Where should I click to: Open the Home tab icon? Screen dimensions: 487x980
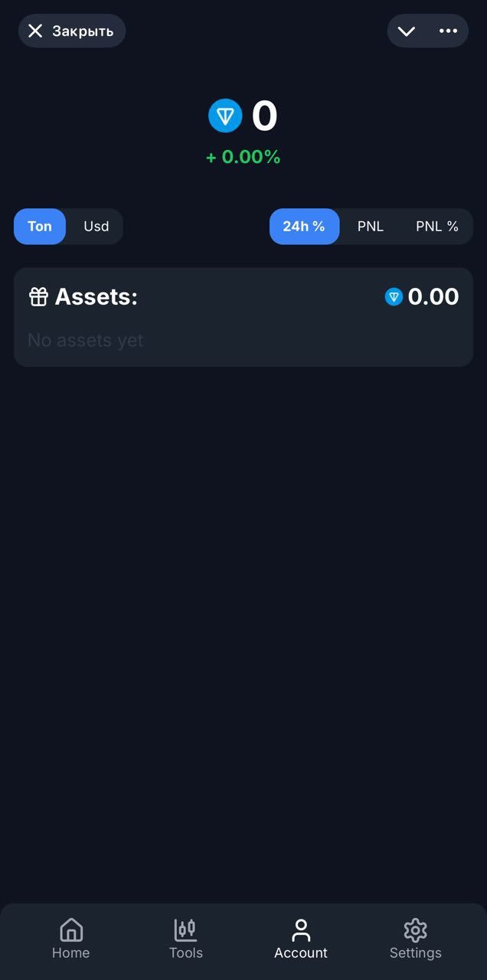[70, 929]
